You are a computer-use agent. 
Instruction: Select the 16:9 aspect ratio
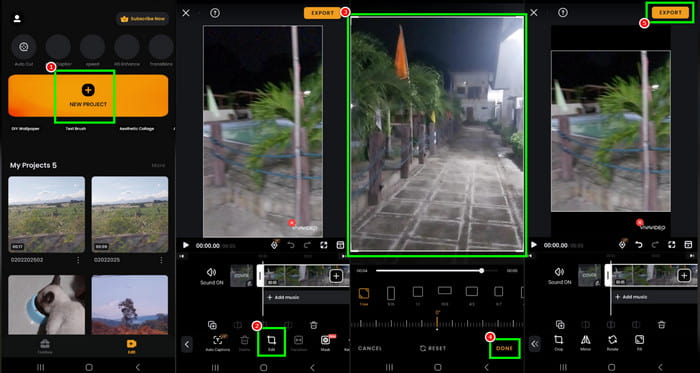click(445, 296)
